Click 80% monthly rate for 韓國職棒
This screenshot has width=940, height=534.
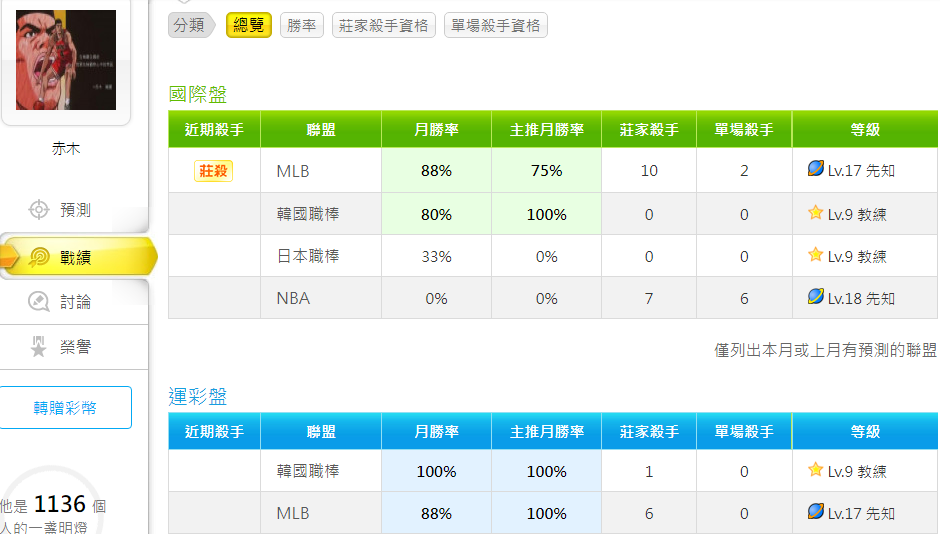point(436,215)
